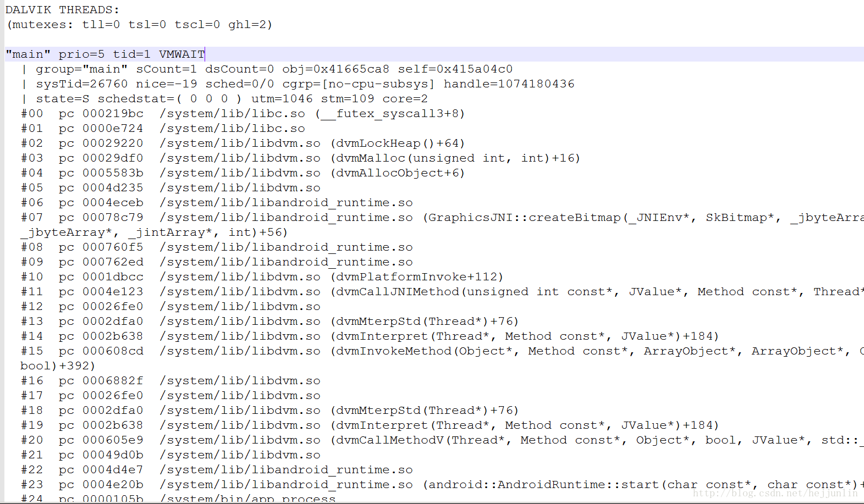Select frame #15 dvmInvokeMethod line
Viewport: 864px width, 504px height.
click(442, 351)
